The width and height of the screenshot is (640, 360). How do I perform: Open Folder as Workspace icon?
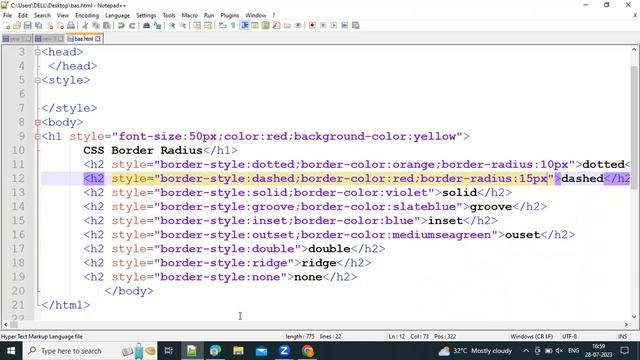(287, 25)
